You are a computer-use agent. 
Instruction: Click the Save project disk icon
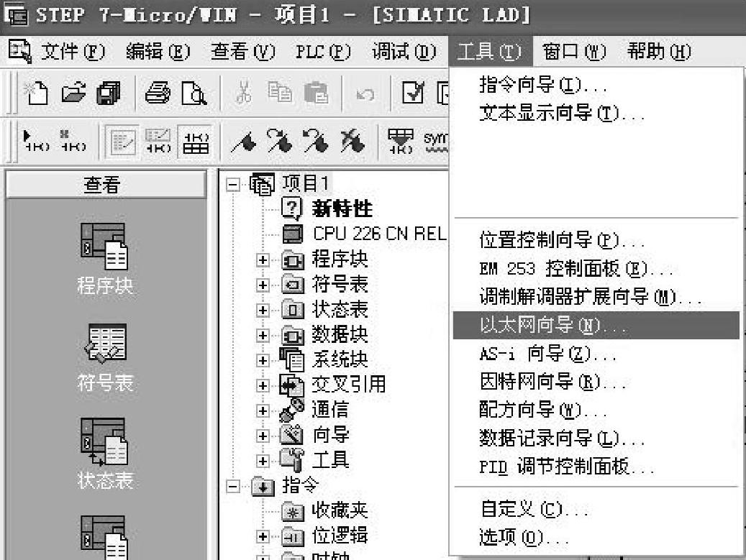[x=109, y=93]
